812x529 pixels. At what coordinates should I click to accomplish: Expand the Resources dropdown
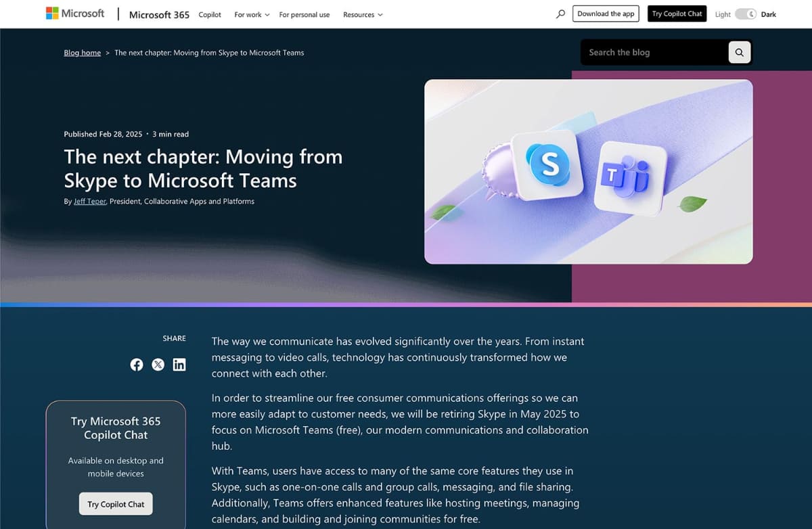[x=363, y=14]
